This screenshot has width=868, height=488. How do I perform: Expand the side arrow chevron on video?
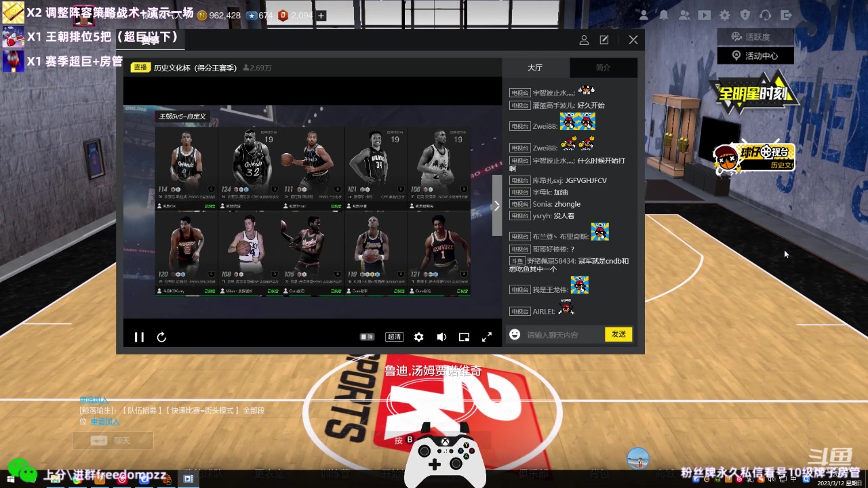pos(497,205)
